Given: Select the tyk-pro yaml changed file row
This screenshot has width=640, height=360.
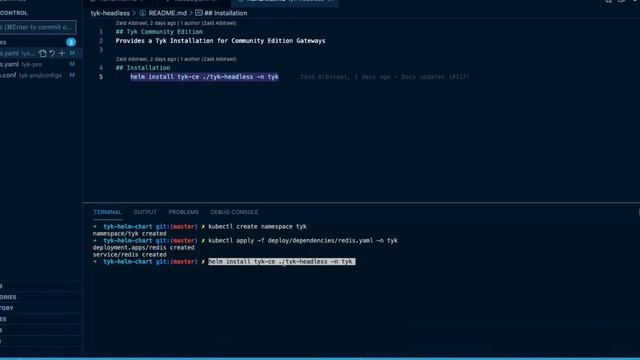Looking at the screenshot, I should 39,64.
